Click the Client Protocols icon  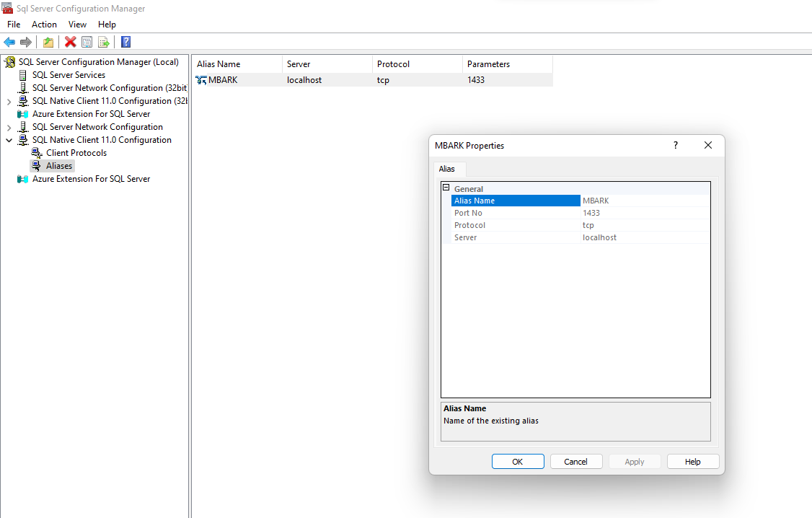(36, 153)
